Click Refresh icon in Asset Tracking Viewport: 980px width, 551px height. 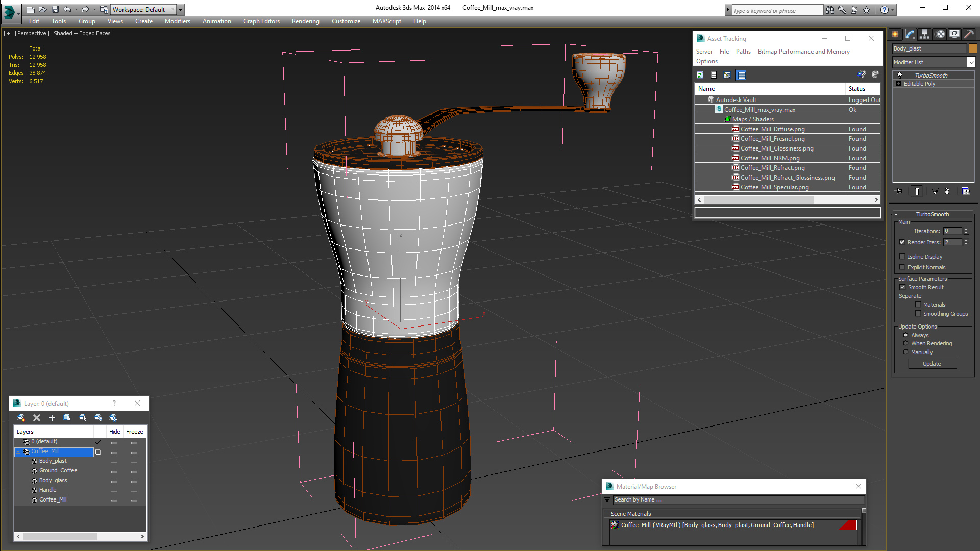(x=700, y=75)
